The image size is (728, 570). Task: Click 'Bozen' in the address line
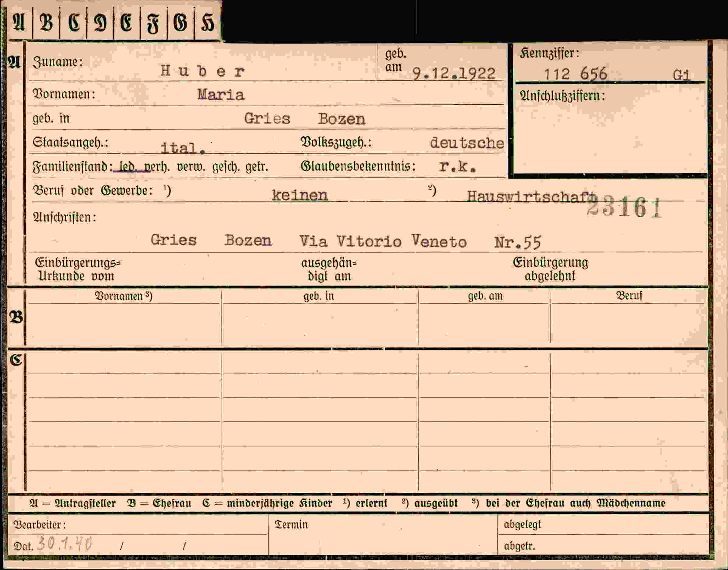pos(248,240)
